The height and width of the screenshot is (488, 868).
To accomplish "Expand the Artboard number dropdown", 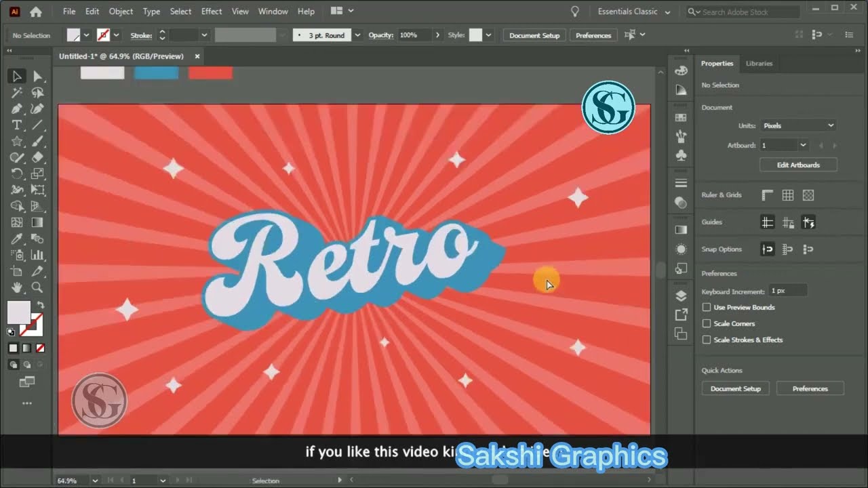I will pos(803,145).
